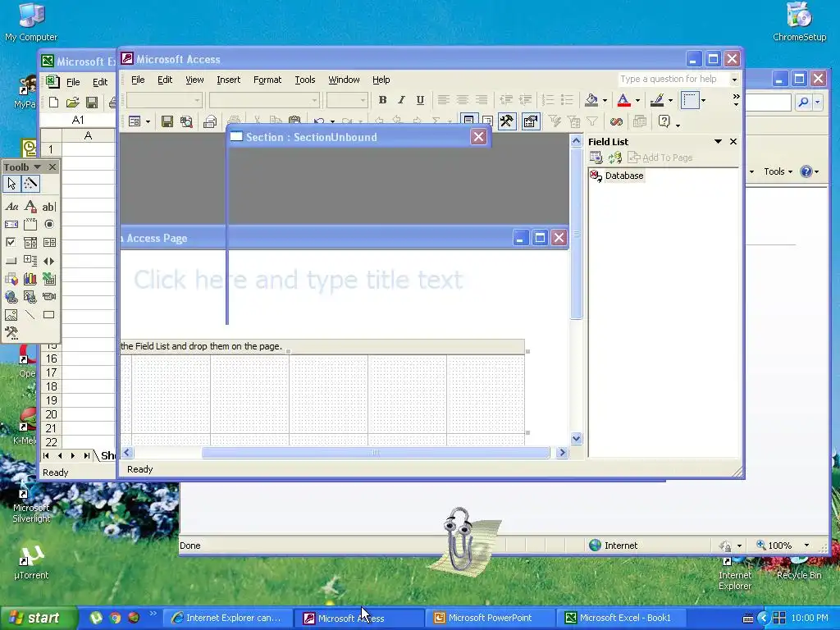840x630 pixels.
Task: Select the Hyperlink tool in Toolbox
Action: point(11,297)
